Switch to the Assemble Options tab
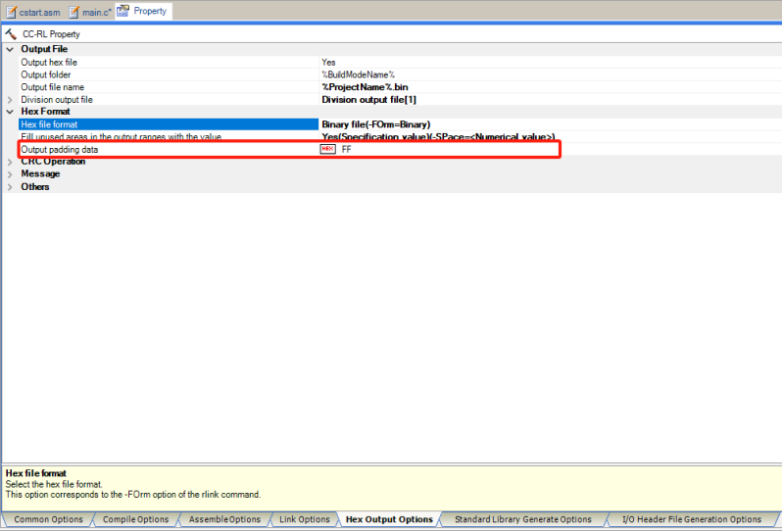783x532 pixels. click(224, 519)
